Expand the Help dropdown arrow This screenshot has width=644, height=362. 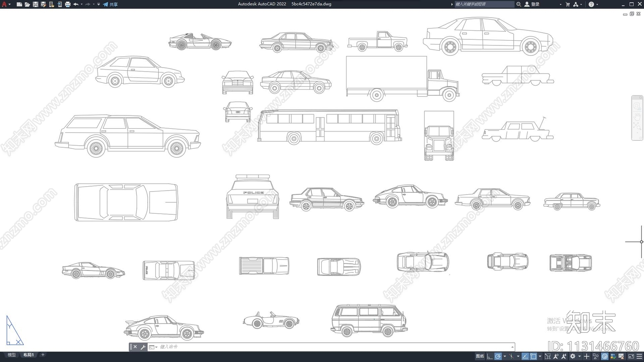tap(597, 4)
